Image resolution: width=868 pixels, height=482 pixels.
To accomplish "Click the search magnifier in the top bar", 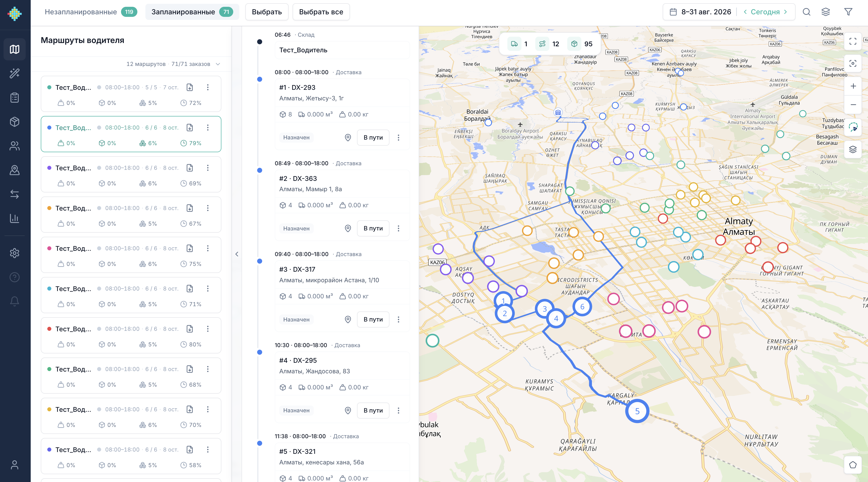I will [x=806, y=12].
